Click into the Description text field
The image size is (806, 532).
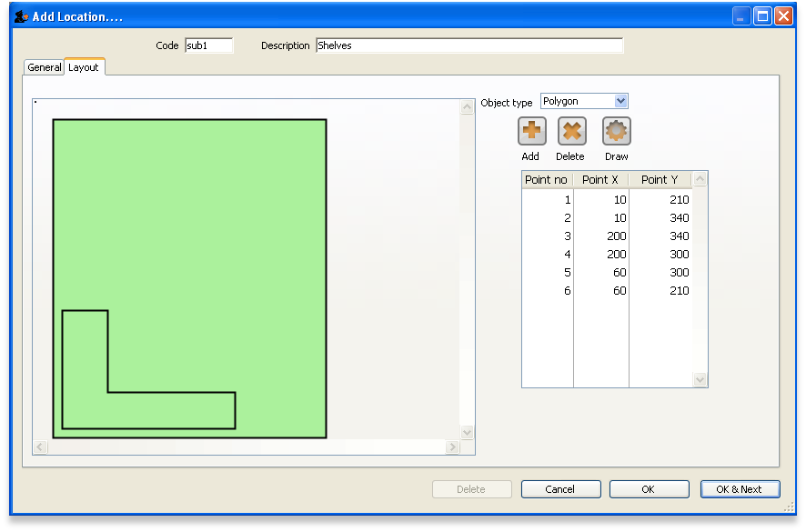click(x=468, y=45)
